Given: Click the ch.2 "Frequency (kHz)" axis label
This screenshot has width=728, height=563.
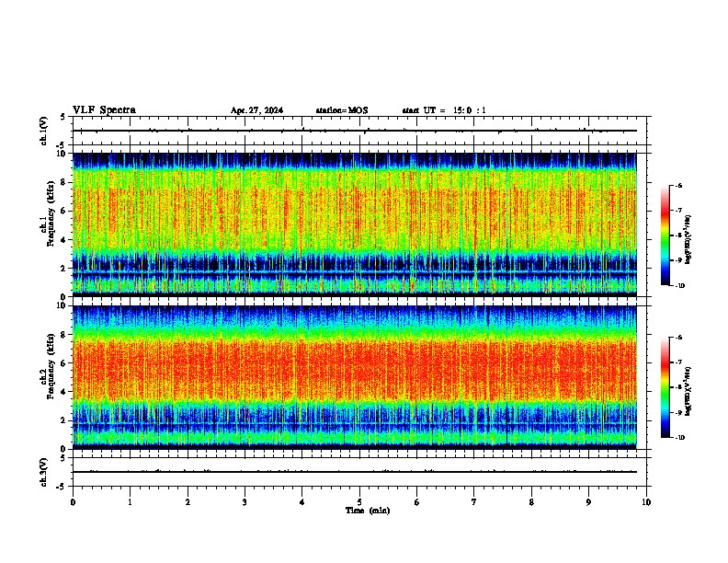Looking at the screenshot, I should [51, 366].
